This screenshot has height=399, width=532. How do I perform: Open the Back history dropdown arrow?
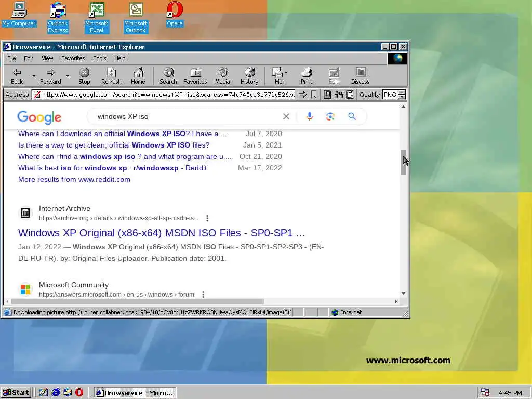34,76
